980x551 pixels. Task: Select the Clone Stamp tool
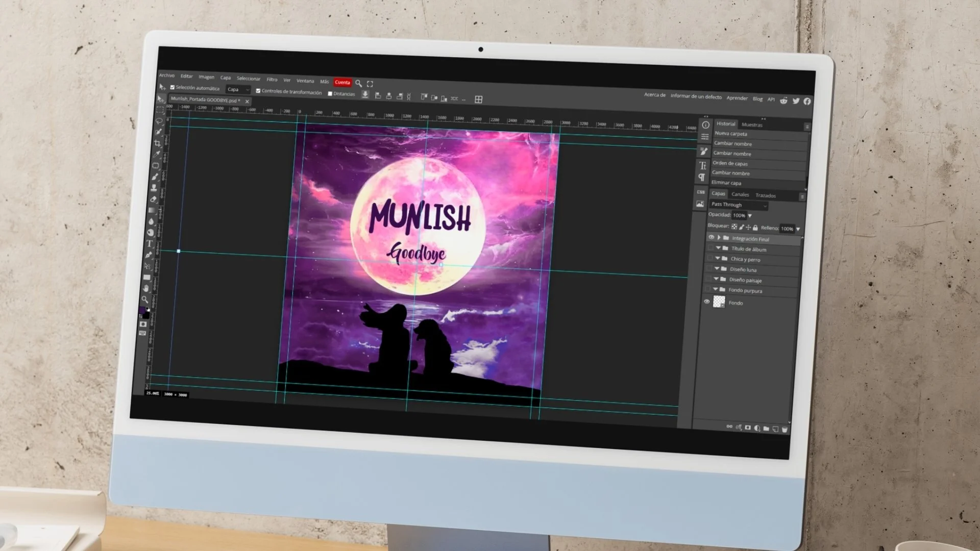[154, 188]
